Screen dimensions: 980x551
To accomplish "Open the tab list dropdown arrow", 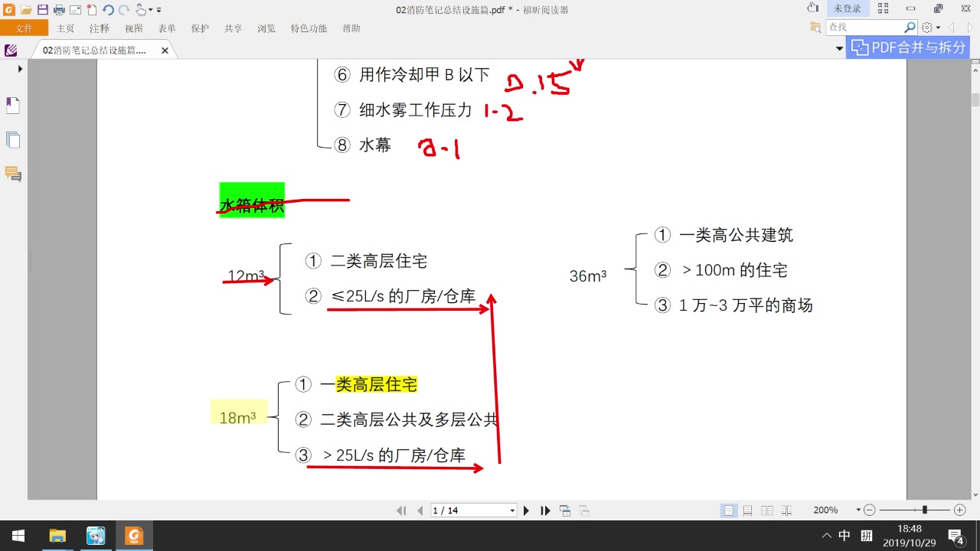I will 839,48.
